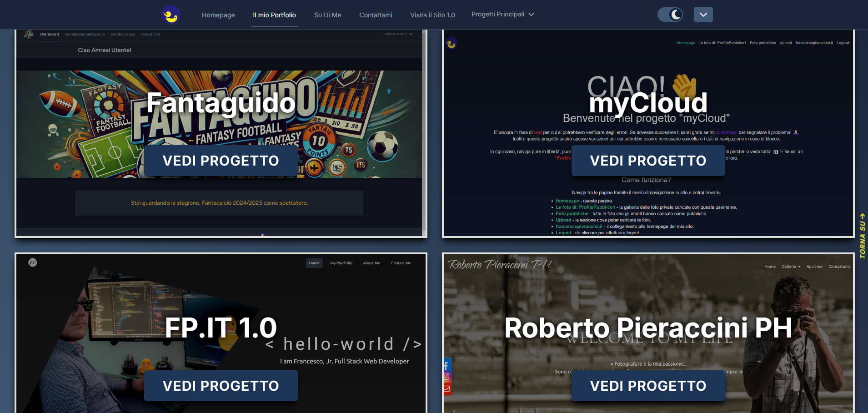This screenshot has height=413, width=868.
Task: Click Su di me in Roberto Pieraccini preview
Action: pyautogui.click(x=814, y=267)
